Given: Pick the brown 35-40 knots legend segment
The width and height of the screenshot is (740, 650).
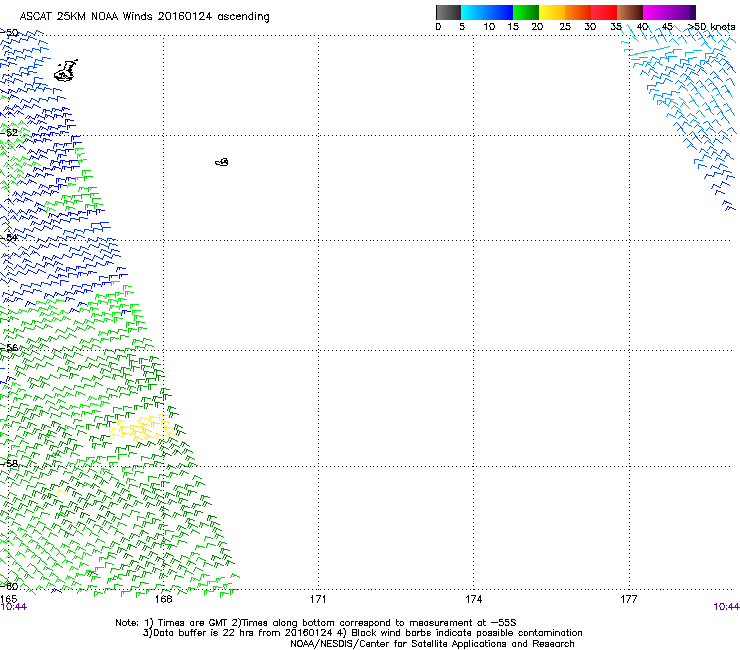Looking at the screenshot, I should click(630, 12).
